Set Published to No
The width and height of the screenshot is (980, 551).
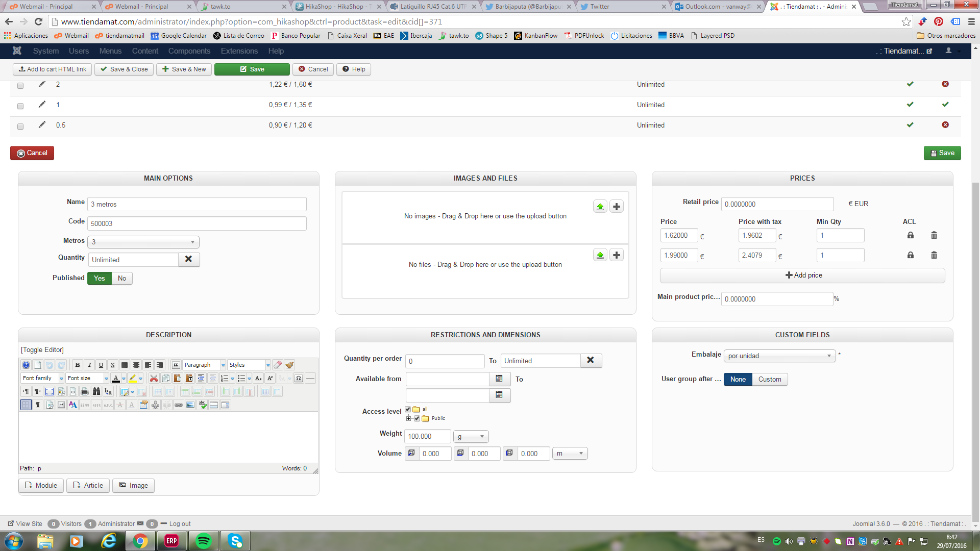[122, 278]
